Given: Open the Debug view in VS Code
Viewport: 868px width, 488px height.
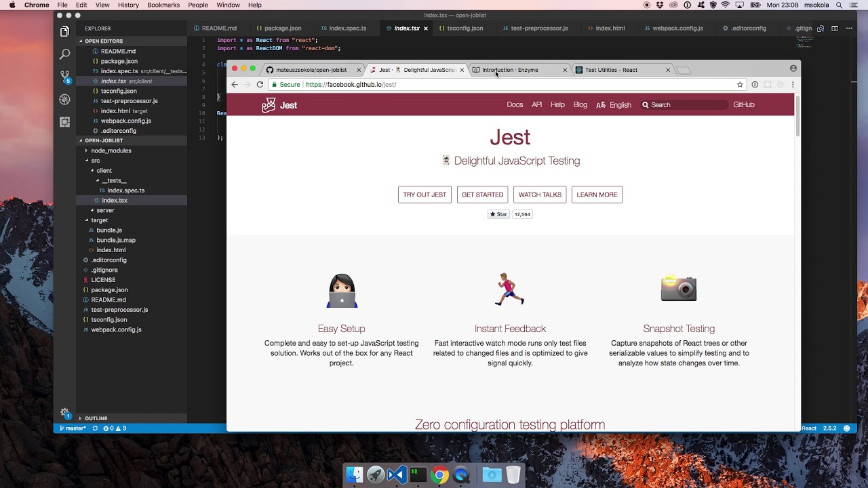Looking at the screenshot, I should [x=64, y=99].
